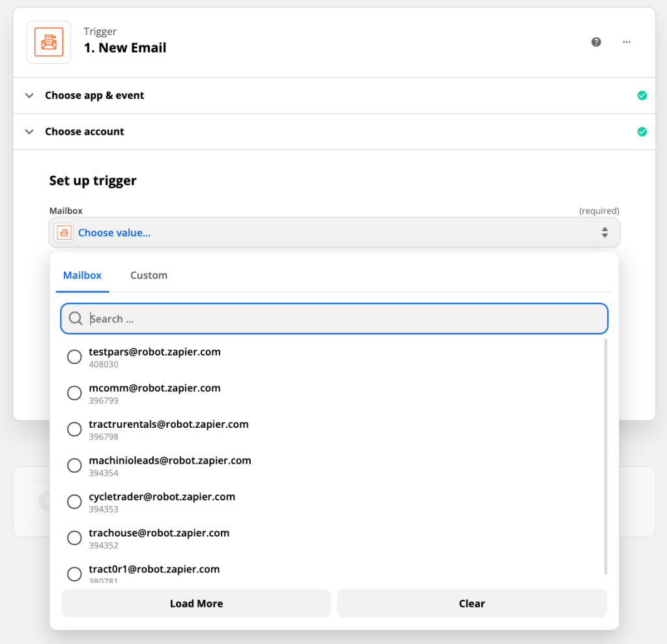This screenshot has width=667, height=644.
Task: Open the help question mark icon
Action: (x=596, y=42)
